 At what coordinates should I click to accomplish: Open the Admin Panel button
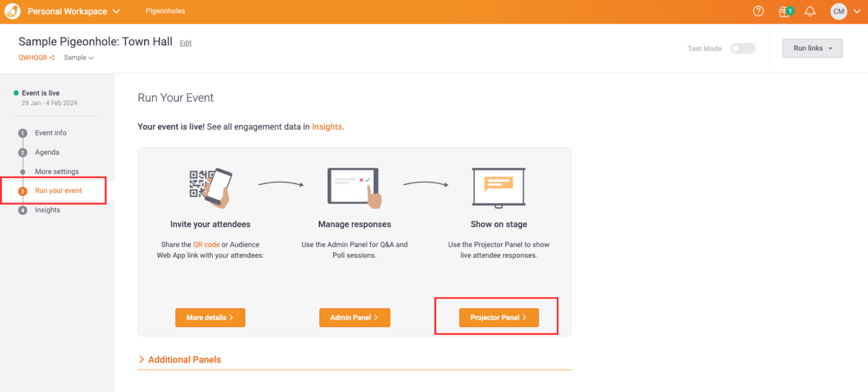tap(354, 318)
